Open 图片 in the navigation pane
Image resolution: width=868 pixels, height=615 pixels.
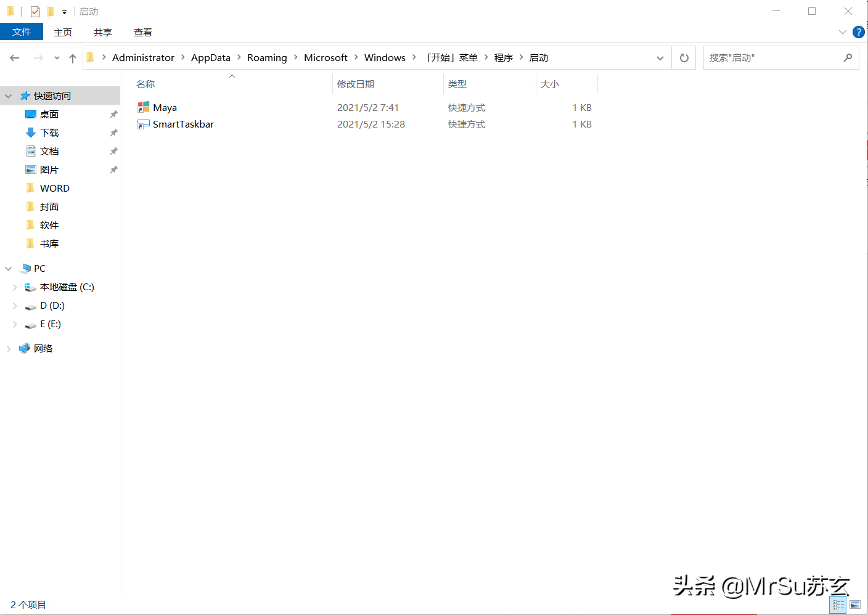pyautogui.click(x=49, y=169)
